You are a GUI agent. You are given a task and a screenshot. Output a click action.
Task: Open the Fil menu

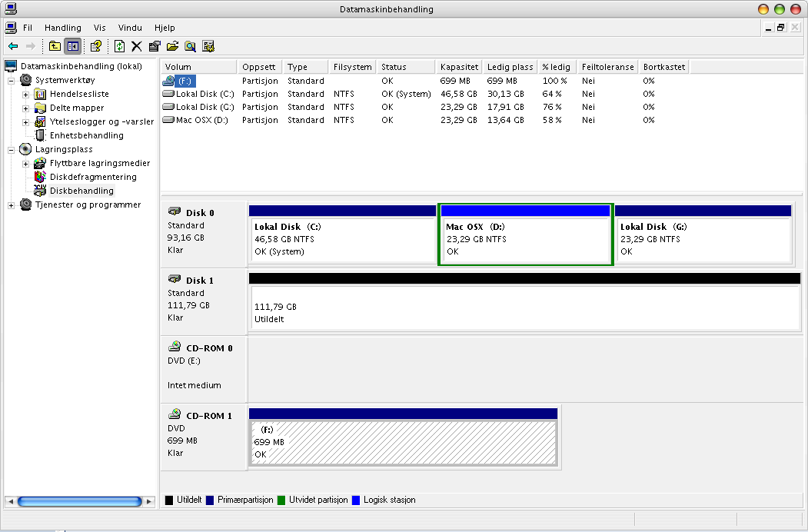click(28, 28)
